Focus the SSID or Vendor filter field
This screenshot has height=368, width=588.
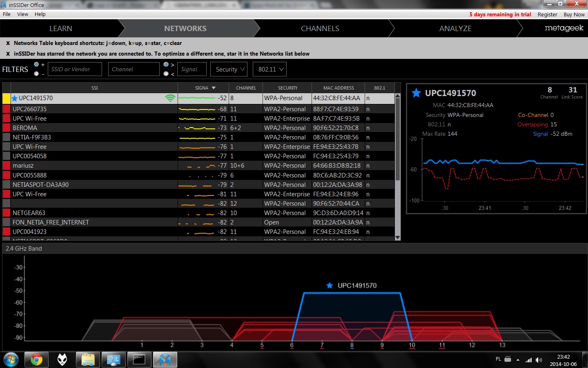[x=75, y=69]
